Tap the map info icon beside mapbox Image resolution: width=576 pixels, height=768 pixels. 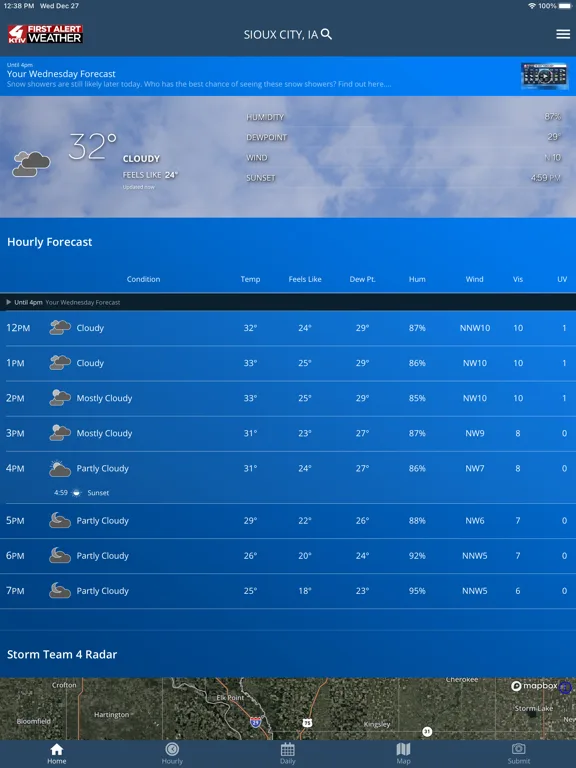coord(565,687)
